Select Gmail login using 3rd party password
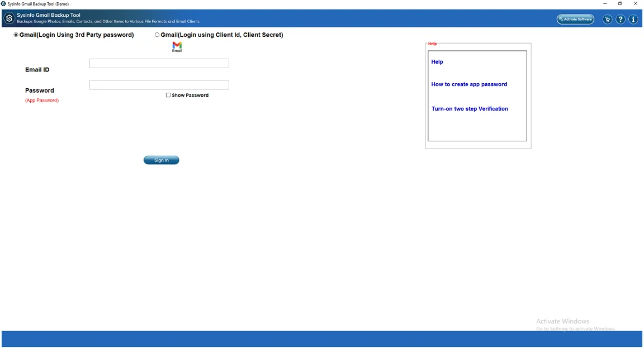 [x=16, y=35]
